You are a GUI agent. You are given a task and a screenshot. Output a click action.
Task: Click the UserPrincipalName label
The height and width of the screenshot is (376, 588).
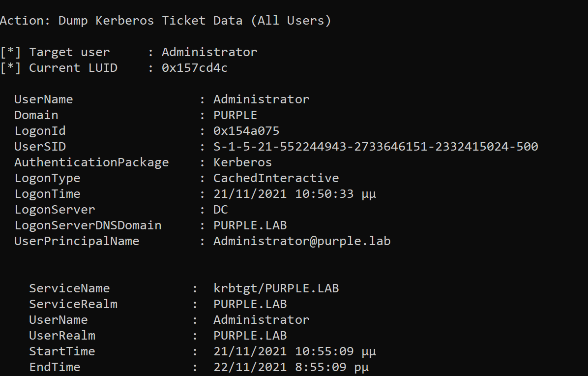(77, 241)
